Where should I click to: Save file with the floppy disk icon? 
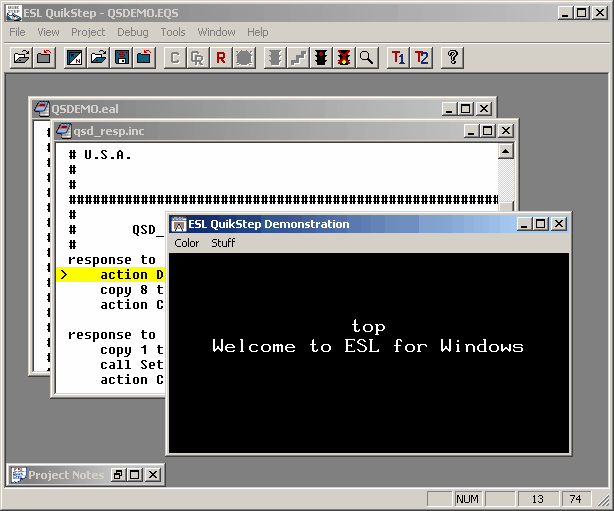click(x=121, y=58)
